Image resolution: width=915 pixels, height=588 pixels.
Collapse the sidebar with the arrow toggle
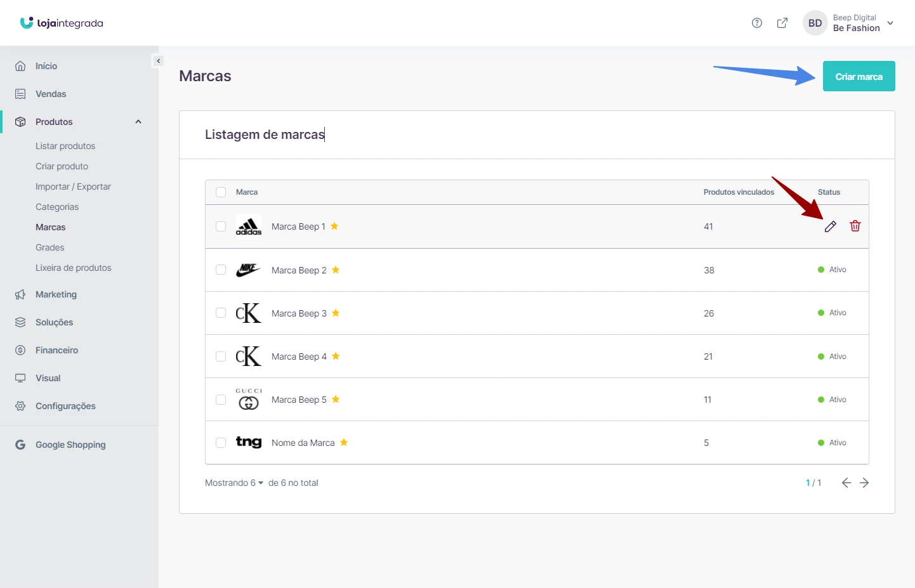pyautogui.click(x=158, y=61)
